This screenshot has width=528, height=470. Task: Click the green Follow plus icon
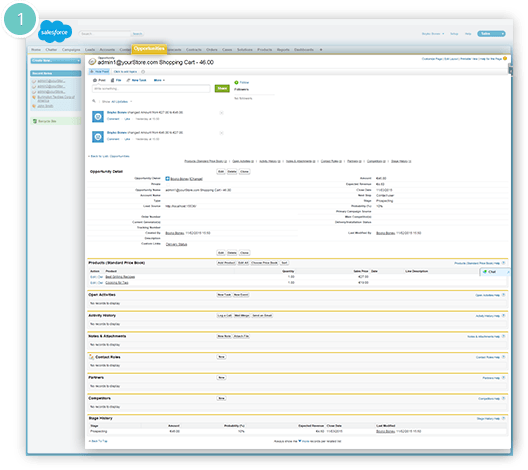pos(236,82)
